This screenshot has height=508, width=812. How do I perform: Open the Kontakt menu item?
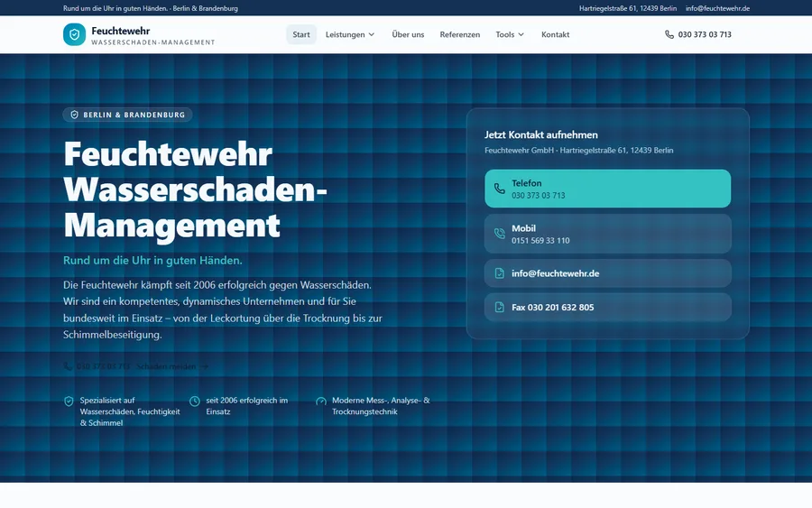tap(555, 34)
